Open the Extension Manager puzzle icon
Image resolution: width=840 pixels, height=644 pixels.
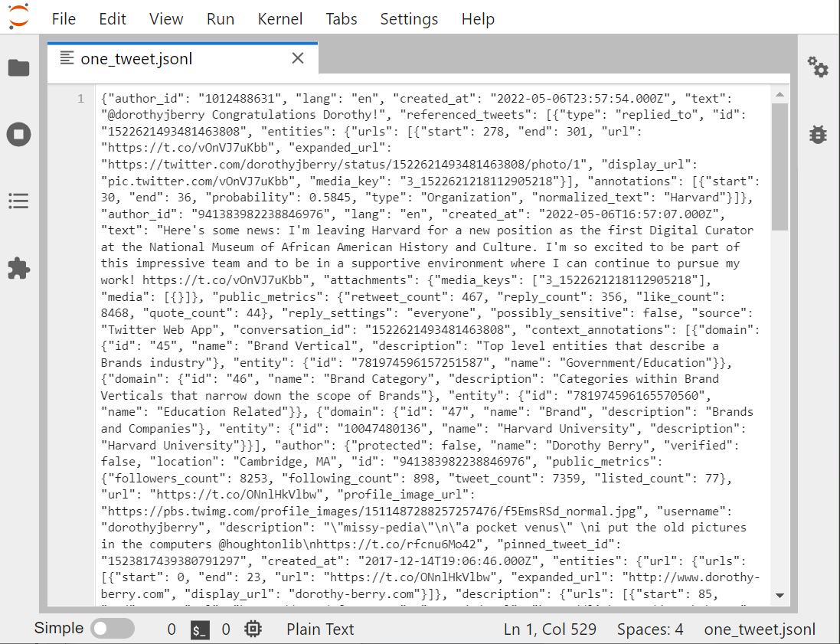[x=18, y=268]
